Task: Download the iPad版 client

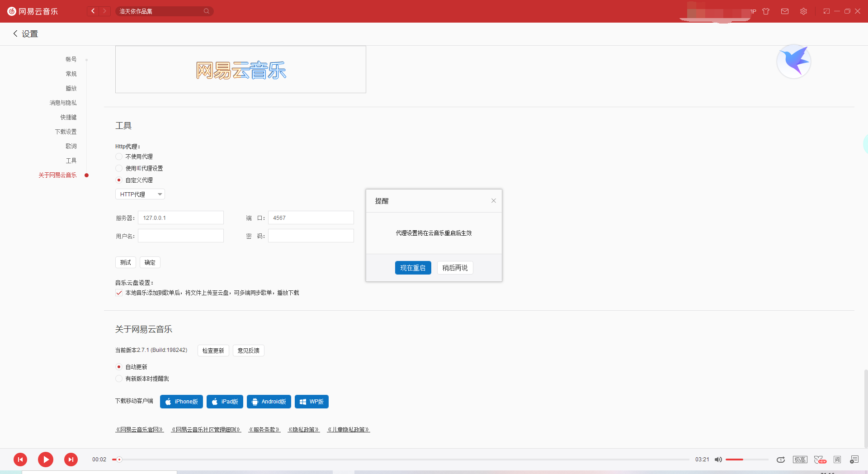Action: point(225,402)
